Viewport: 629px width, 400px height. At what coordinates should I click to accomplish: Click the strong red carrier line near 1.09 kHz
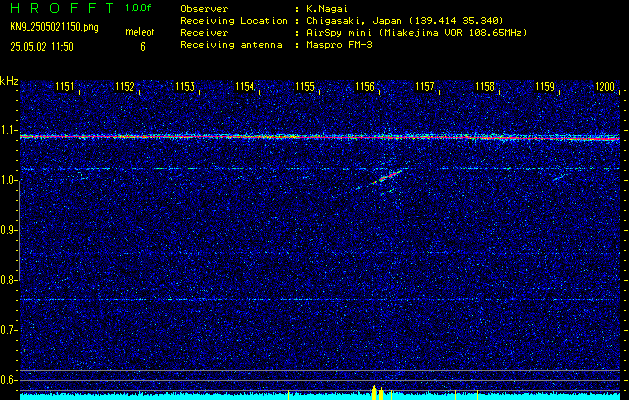tap(320, 137)
